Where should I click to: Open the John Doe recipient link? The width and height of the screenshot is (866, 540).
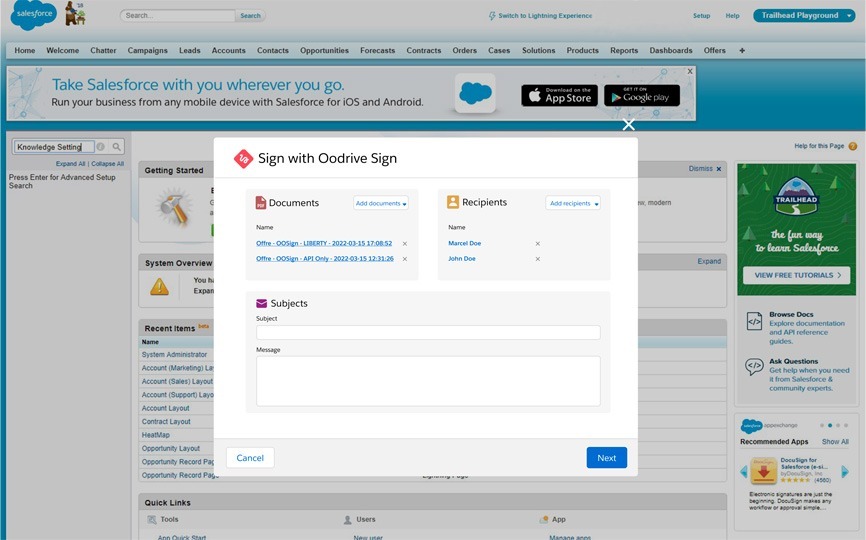(462, 259)
